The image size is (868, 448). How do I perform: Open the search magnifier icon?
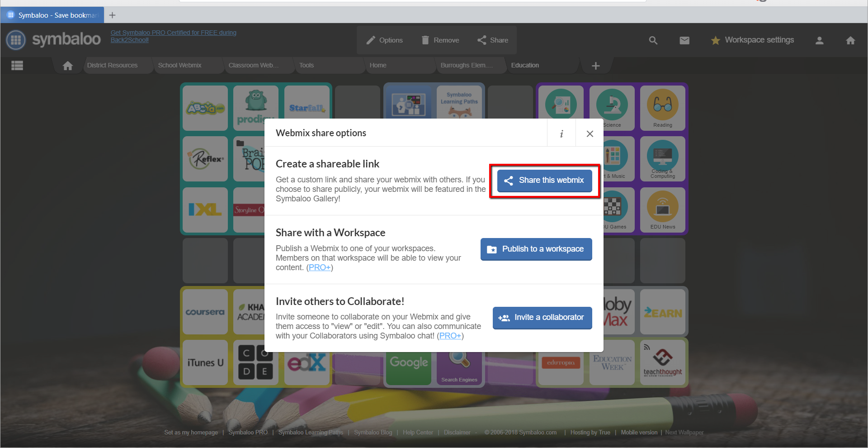653,40
